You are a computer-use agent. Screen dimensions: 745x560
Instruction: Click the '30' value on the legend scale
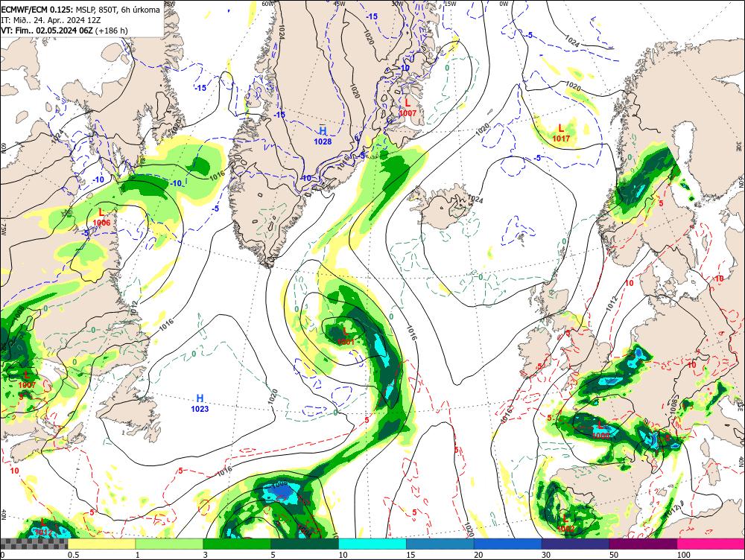546,555
